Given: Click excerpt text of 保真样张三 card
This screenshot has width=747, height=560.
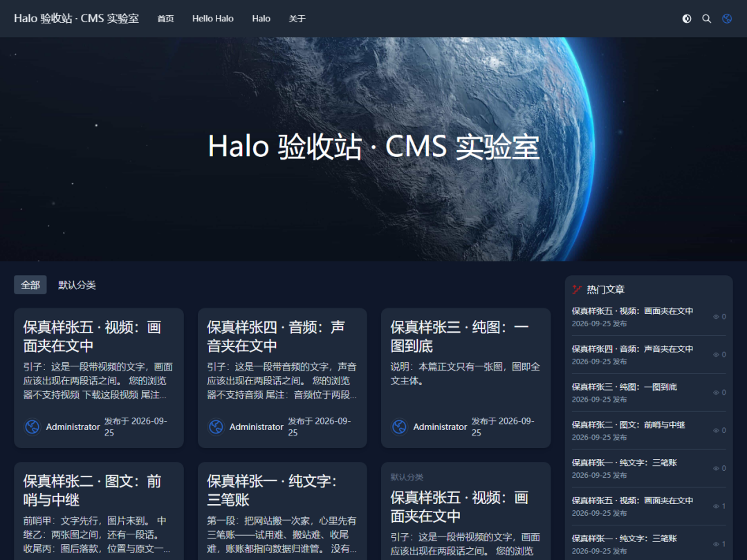Looking at the screenshot, I should click(x=465, y=373).
